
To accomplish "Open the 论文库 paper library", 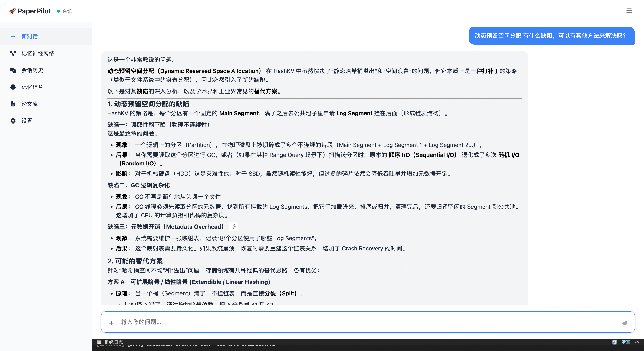I will tap(46, 104).
